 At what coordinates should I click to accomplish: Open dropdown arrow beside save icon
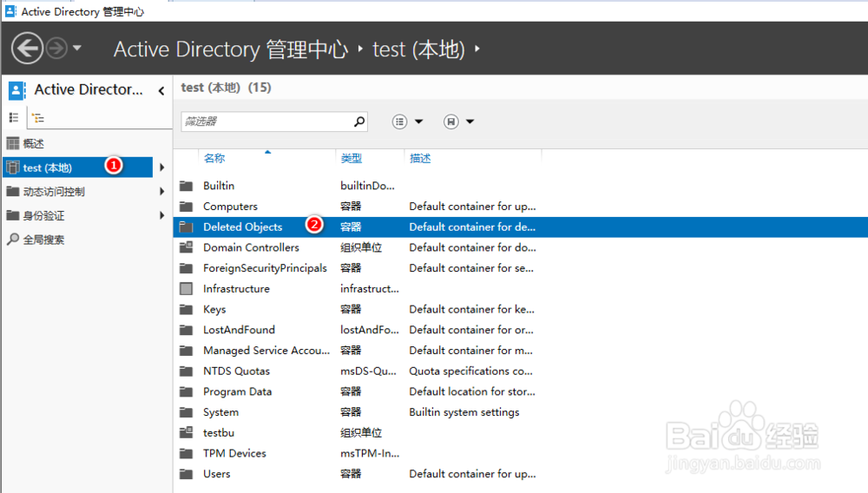pyautogui.click(x=470, y=122)
